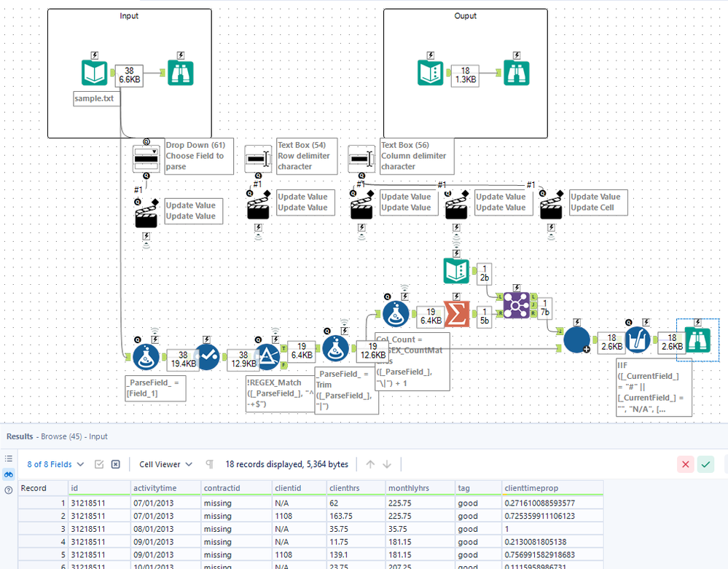Click the red X cancel button
The image size is (728, 569).
685,464
